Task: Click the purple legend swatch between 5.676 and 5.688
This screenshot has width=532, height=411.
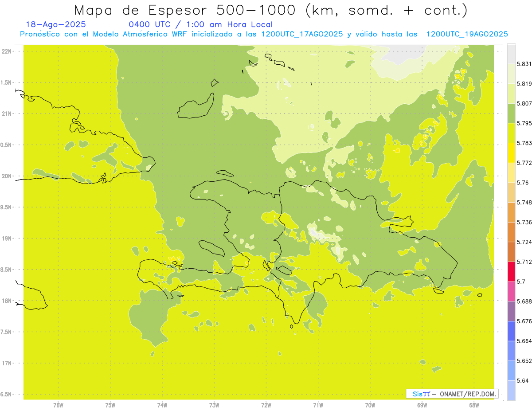Action: tap(511, 311)
